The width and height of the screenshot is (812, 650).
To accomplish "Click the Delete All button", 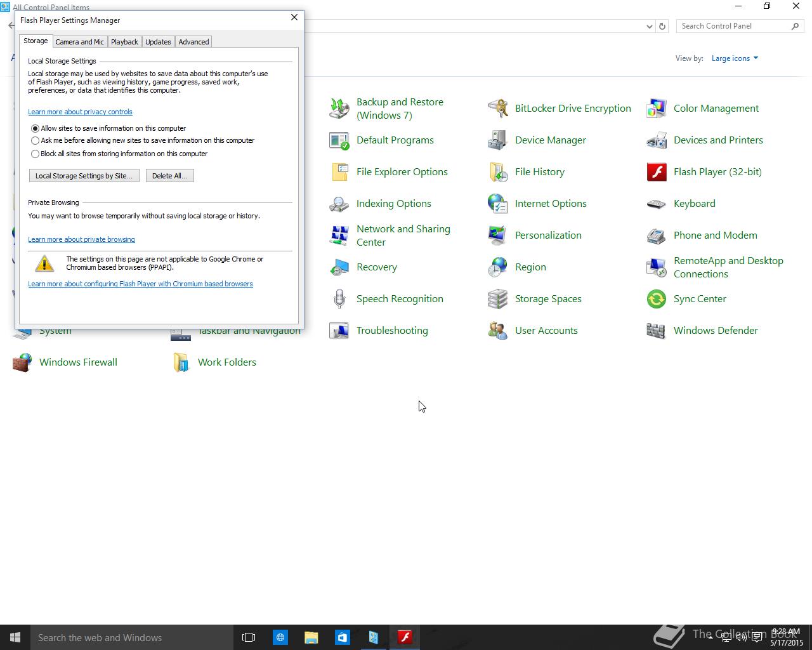I will [170, 176].
